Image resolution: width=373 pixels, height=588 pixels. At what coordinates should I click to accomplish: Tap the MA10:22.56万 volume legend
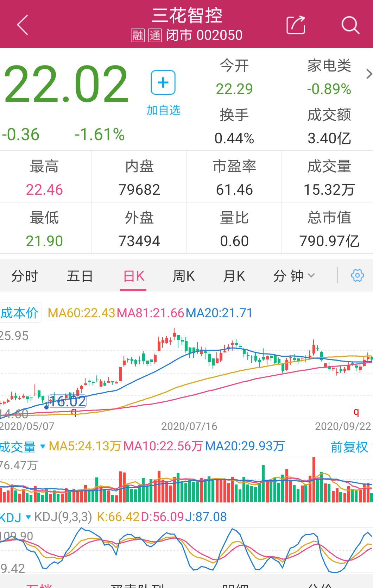(163, 446)
